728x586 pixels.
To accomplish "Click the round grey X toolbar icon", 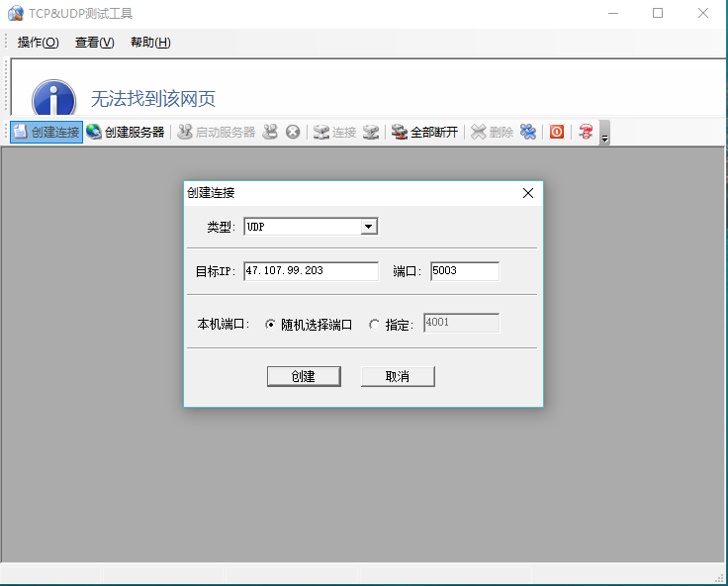I will pyautogui.click(x=293, y=132).
